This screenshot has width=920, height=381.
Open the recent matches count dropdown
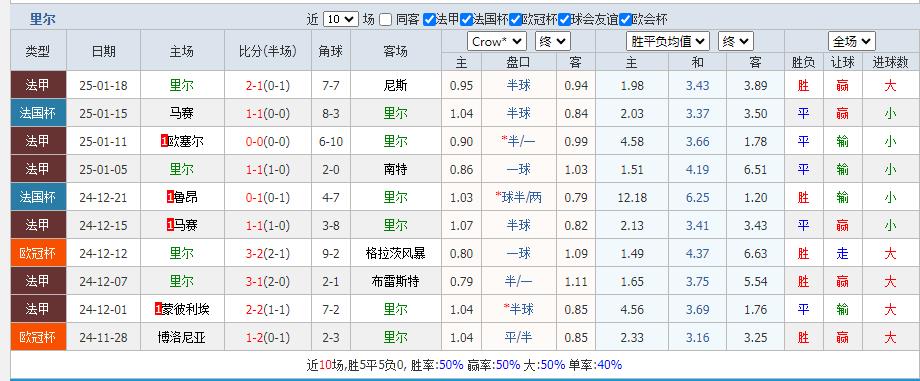340,19
